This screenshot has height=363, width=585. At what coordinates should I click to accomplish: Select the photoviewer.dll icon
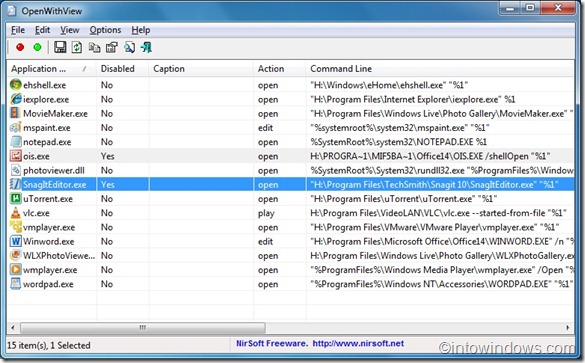click(x=16, y=170)
